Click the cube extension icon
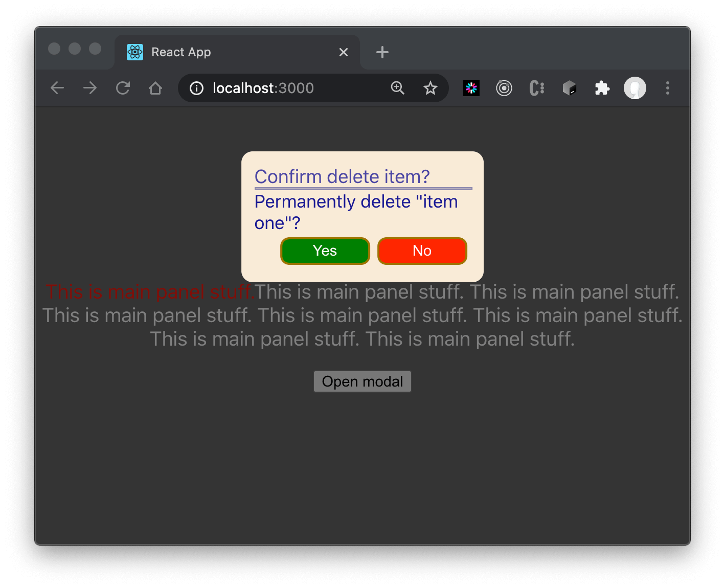This screenshot has width=725, height=588. click(569, 88)
